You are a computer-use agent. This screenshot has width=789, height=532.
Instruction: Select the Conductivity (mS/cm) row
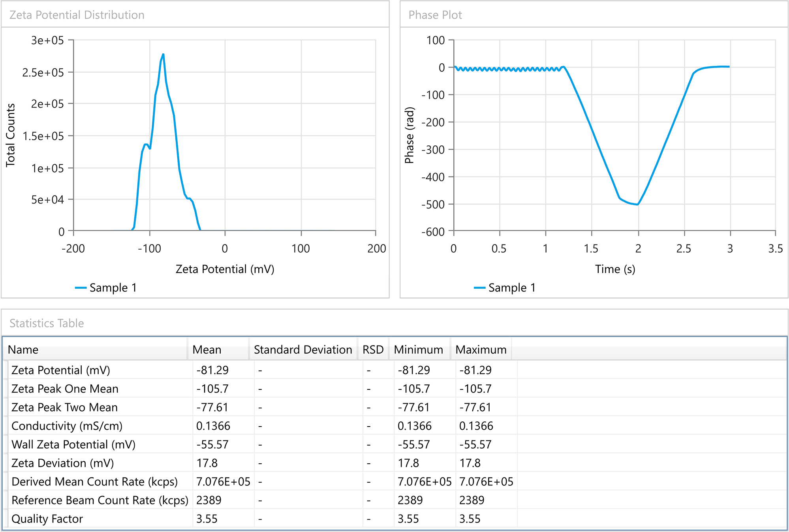click(67, 426)
